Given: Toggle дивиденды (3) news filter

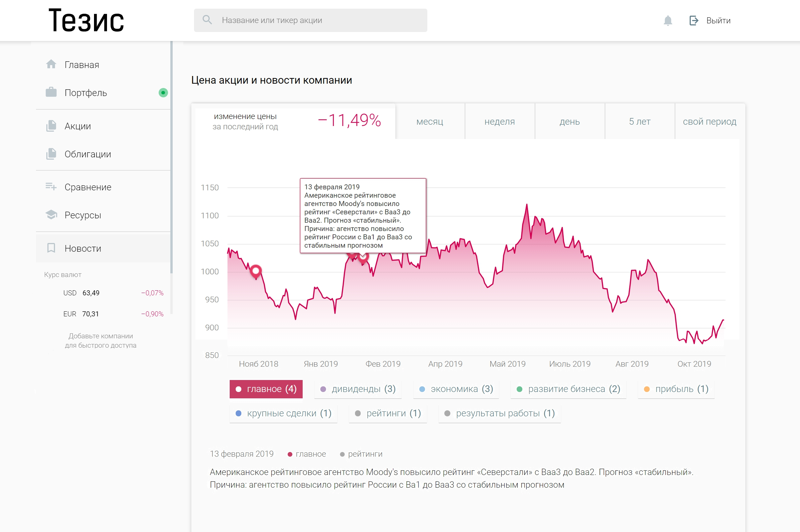Looking at the screenshot, I should [x=358, y=389].
